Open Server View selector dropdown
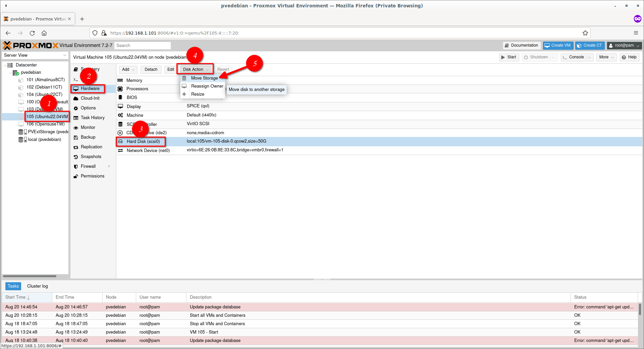The image size is (644, 349). pyautogui.click(x=35, y=55)
